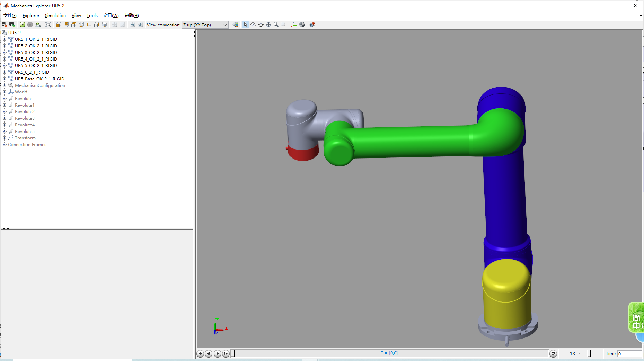
Task: Open the Simulation menu
Action: pyautogui.click(x=55, y=16)
